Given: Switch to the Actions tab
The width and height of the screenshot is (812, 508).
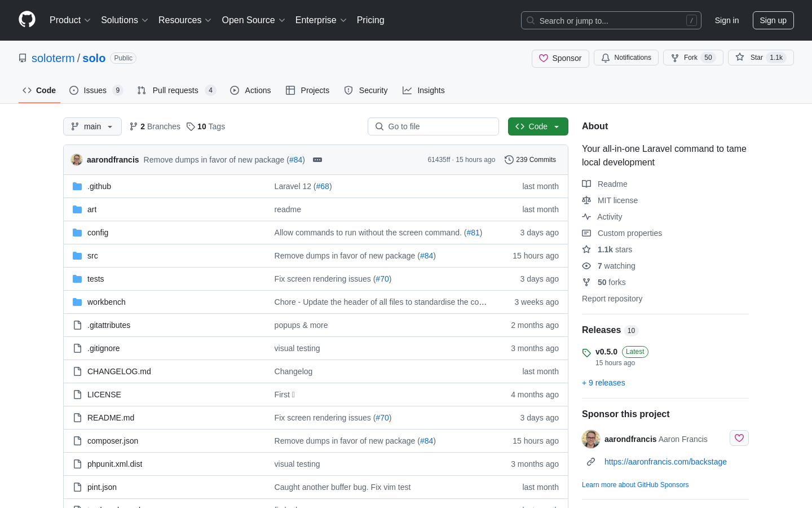Looking at the screenshot, I should 250,90.
